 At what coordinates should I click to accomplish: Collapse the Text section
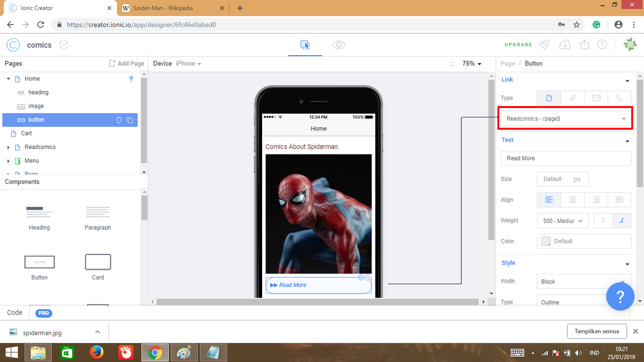pyautogui.click(x=627, y=141)
